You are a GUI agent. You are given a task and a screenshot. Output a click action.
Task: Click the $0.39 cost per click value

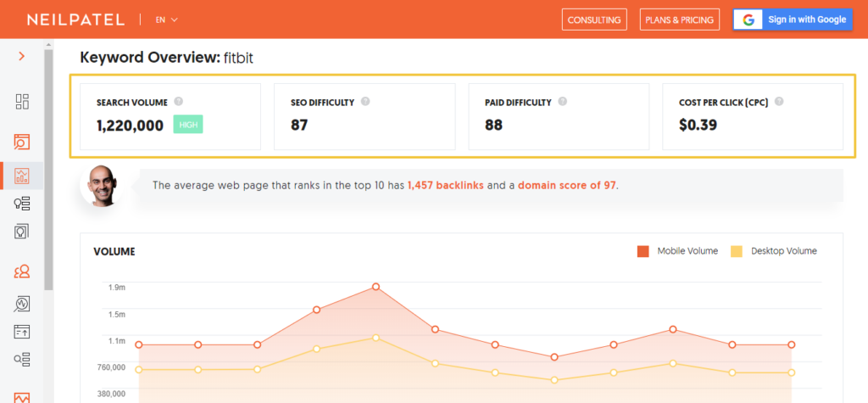click(698, 126)
